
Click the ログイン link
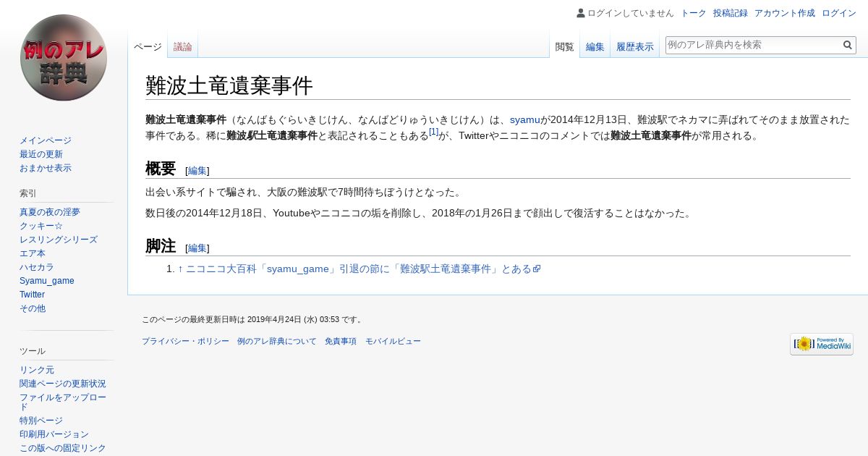839,13
